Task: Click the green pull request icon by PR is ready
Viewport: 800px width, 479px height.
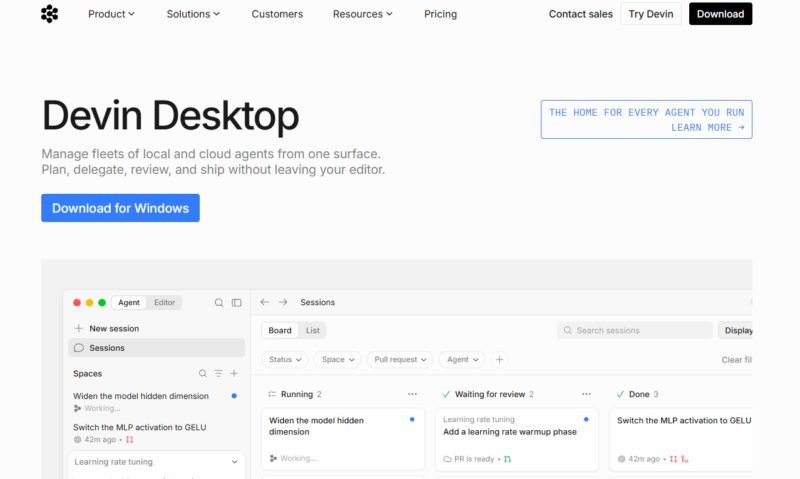Action: pyautogui.click(x=507, y=459)
